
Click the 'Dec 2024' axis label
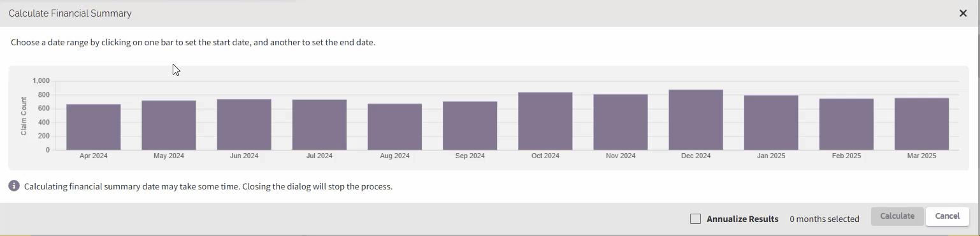point(696,156)
